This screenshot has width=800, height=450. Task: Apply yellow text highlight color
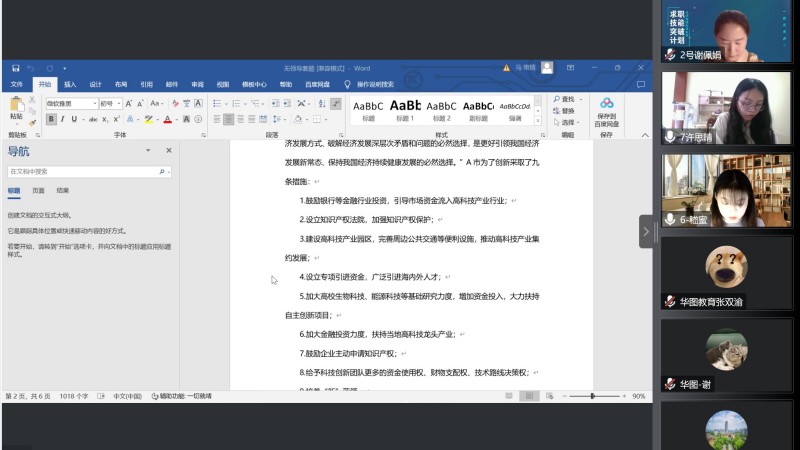click(x=148, y=119)
